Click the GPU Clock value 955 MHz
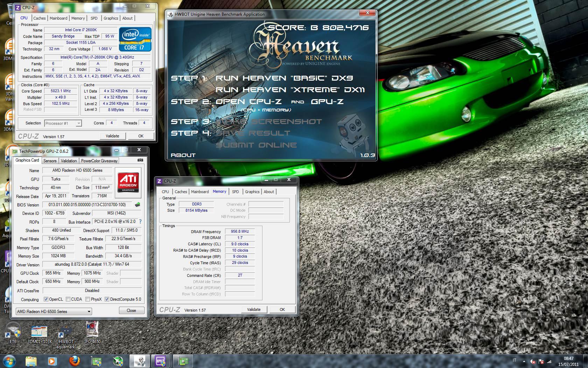This screenshot has width=588, height=368. (x=53, y=273)
